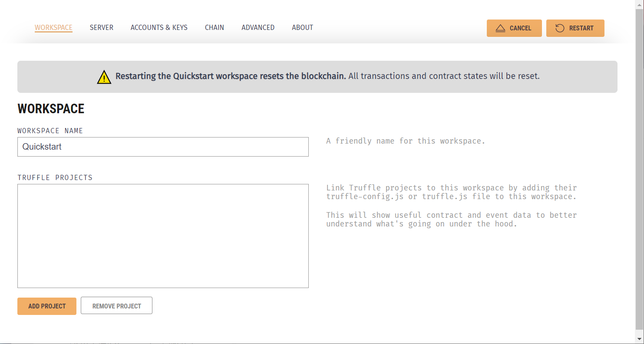Click 'A friendly name for this workspace.' text
Viewport: 644px width, 344px height.
[x=406, y=141]
